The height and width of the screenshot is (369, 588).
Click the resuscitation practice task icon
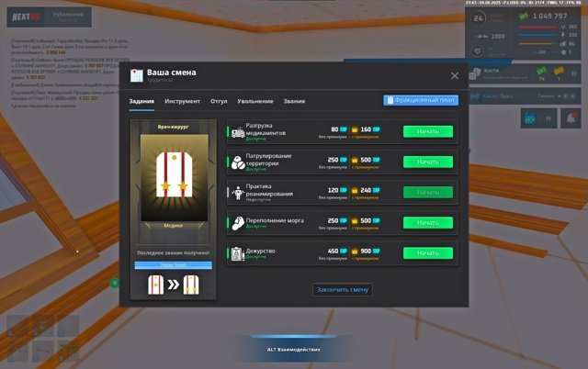[237, 192]
